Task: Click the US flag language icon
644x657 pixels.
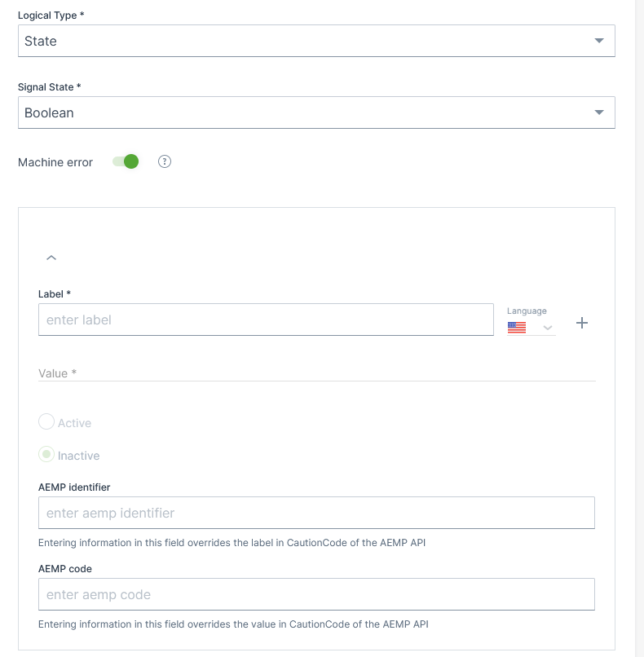Action: 517,328
